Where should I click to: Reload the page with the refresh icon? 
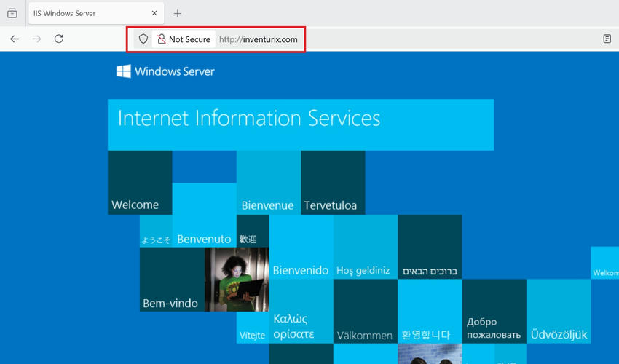tap(59, 39)
